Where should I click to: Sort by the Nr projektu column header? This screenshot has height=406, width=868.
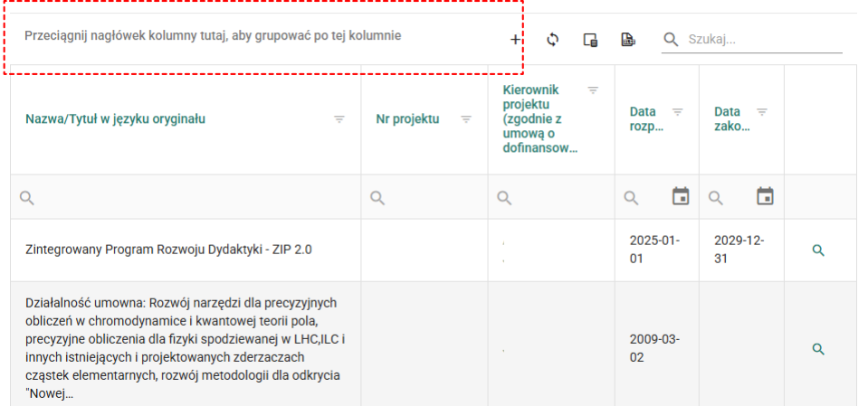[x=407, y=119]
